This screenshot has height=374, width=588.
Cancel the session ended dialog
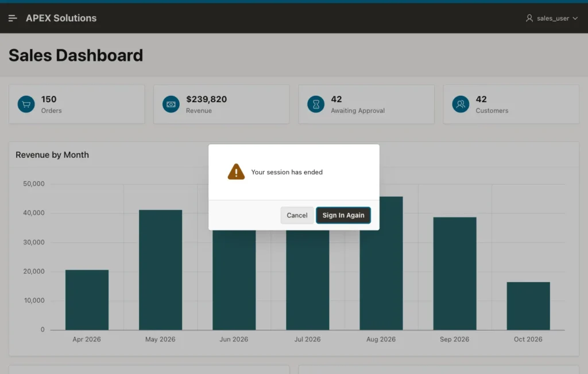297,215
